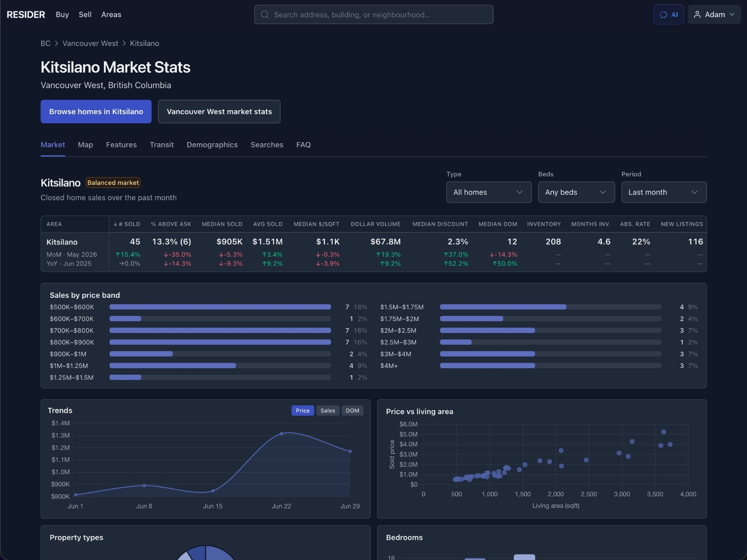Sort by AVG SOLD column
The image size is (747, 560).
[268, 224]
